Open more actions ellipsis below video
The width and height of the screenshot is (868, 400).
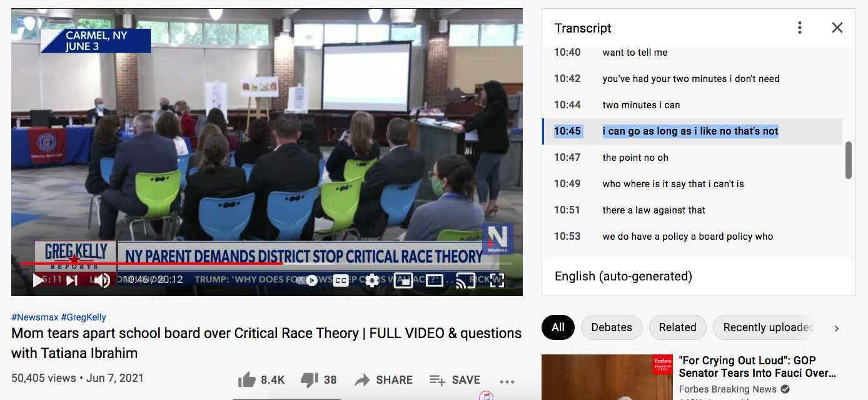[x=507, y=381]
